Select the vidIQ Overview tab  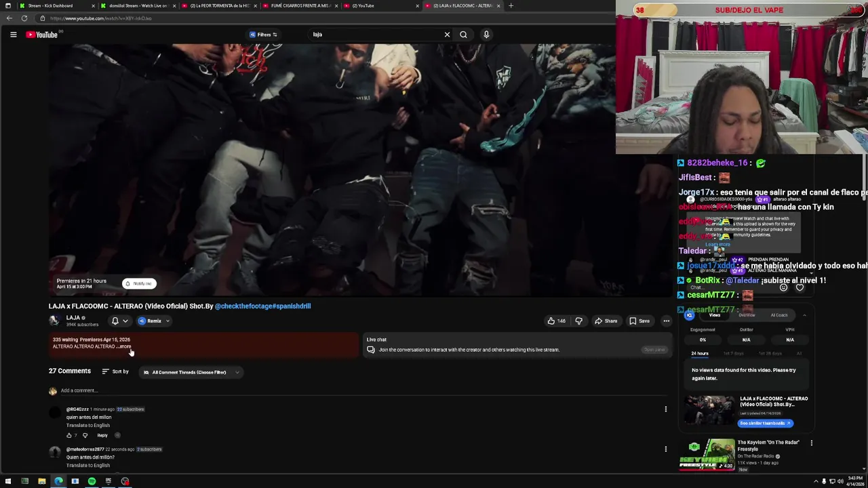pyautogui.click(x=747, y=315)
